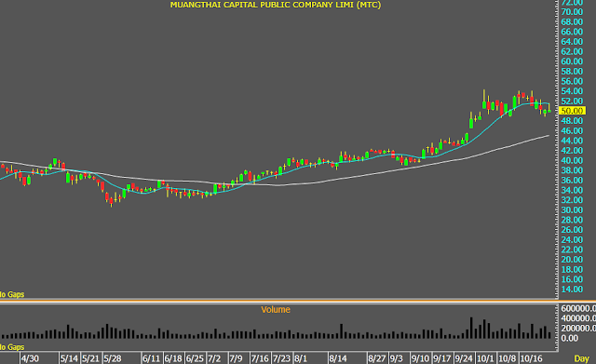
Task: Click the 6/11 date label
Action: pyautogui.click(x=151, y=358)
